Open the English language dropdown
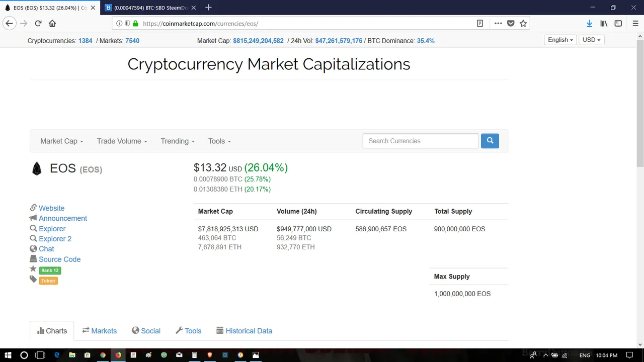Viewport: 644px width, 362px height. pyautogui.click(x=560, y=40)
